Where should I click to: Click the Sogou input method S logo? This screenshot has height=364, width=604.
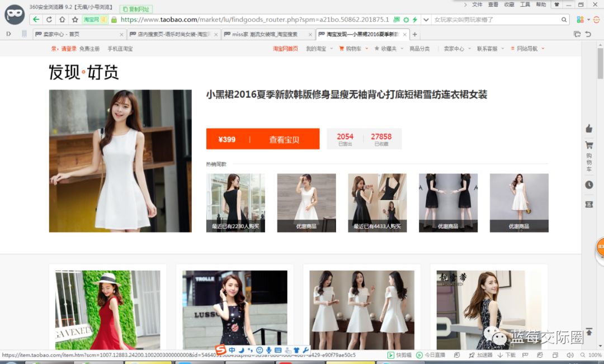point(221,350)
